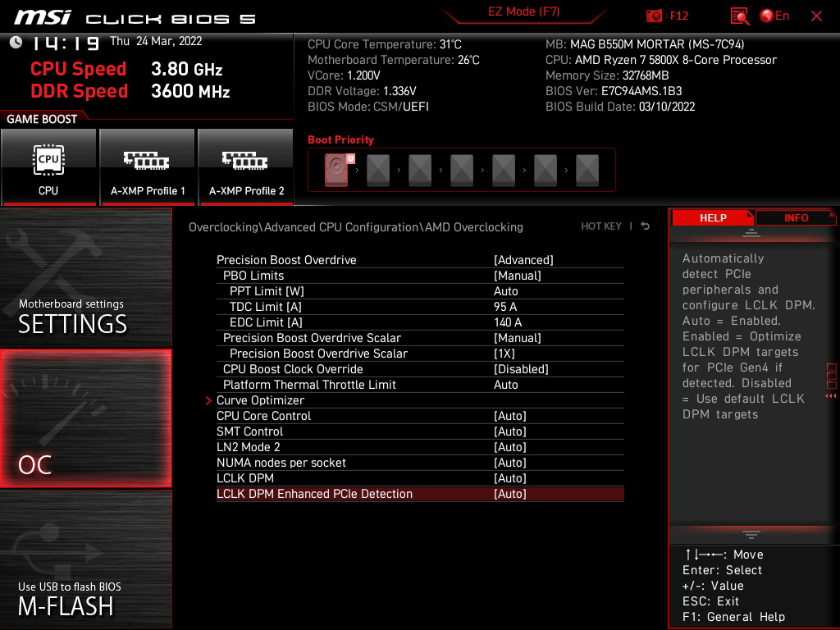
Task: Click the clock icon beside the time
Action: click(16, 42)
